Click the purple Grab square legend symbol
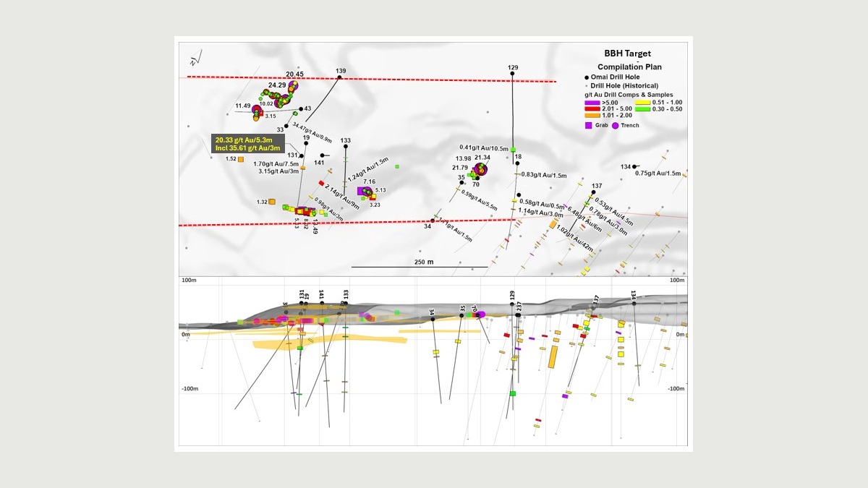The image size is (868, 488). click(x=588, y=125)
